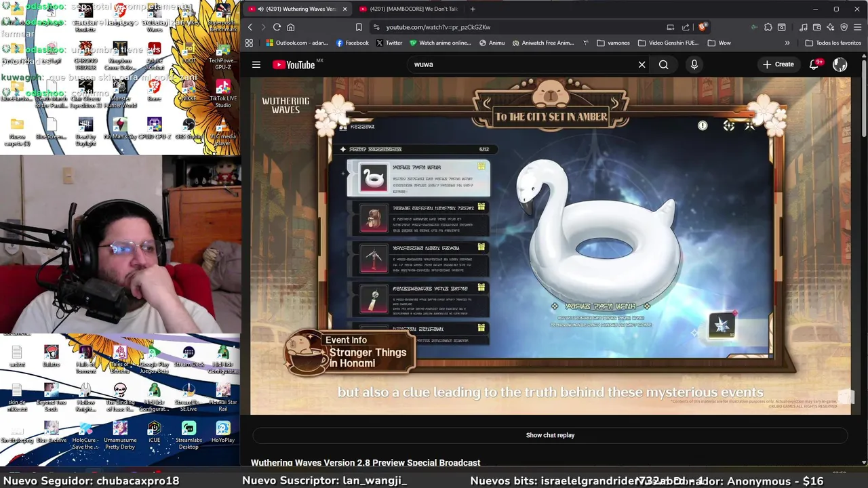This screenshot has height=488, width=868.
Task: Open the browser home page button
Action: tap(290, 27)
